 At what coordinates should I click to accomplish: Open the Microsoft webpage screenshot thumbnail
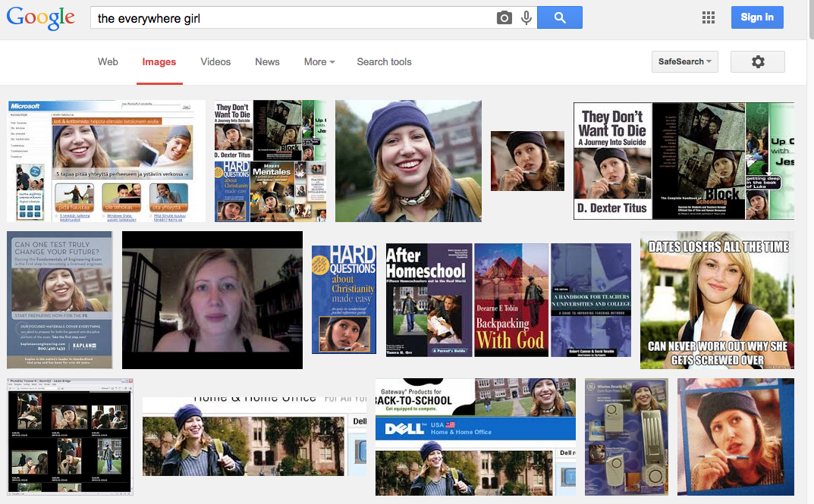pyautogui.click(x=106, y=161)
